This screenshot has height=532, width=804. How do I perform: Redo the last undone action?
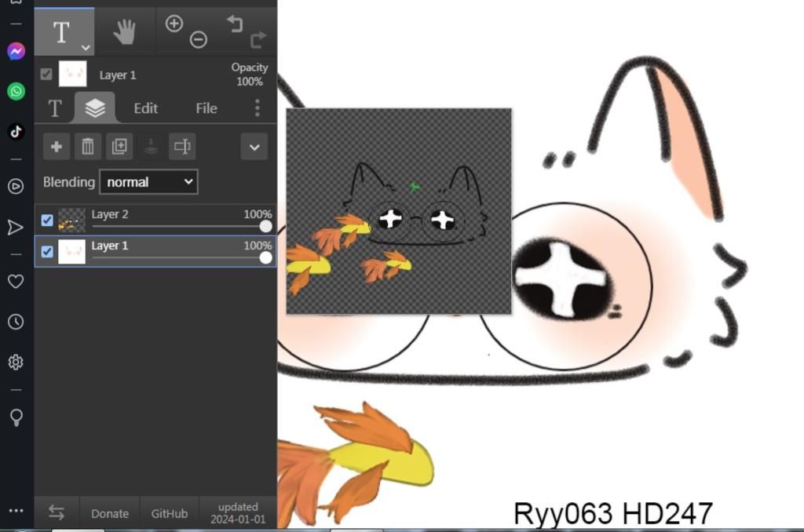258,39
